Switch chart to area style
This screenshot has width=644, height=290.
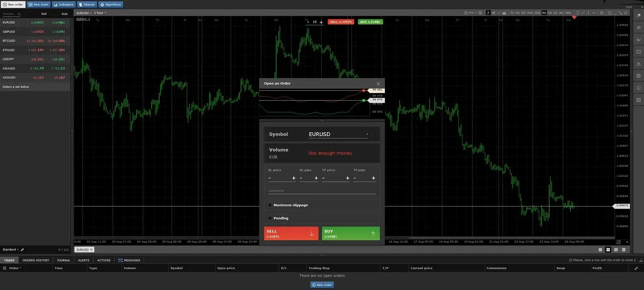tap(504, 13)
